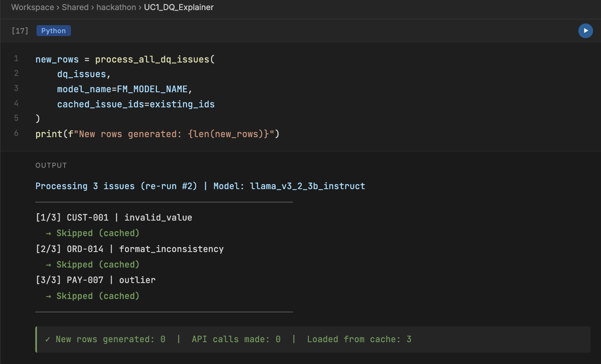601x364 pixels.
Task: Select line number 6 in the code gutter
Action: coord(16,133)
